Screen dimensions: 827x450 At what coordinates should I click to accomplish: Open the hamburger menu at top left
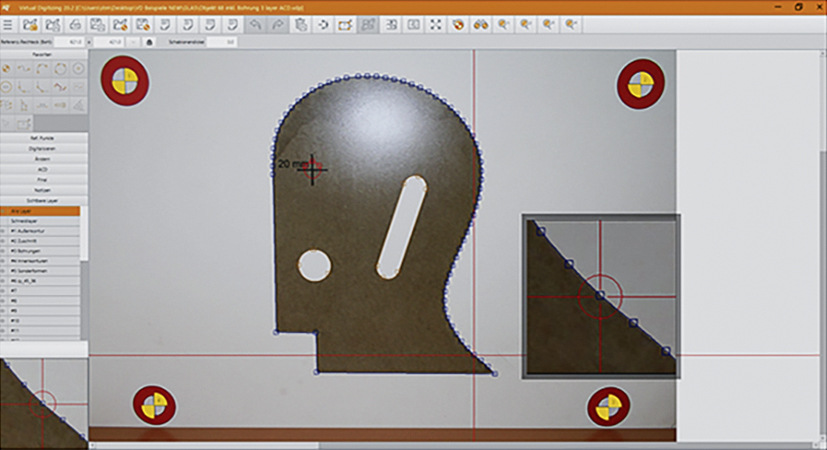[8, 25]
